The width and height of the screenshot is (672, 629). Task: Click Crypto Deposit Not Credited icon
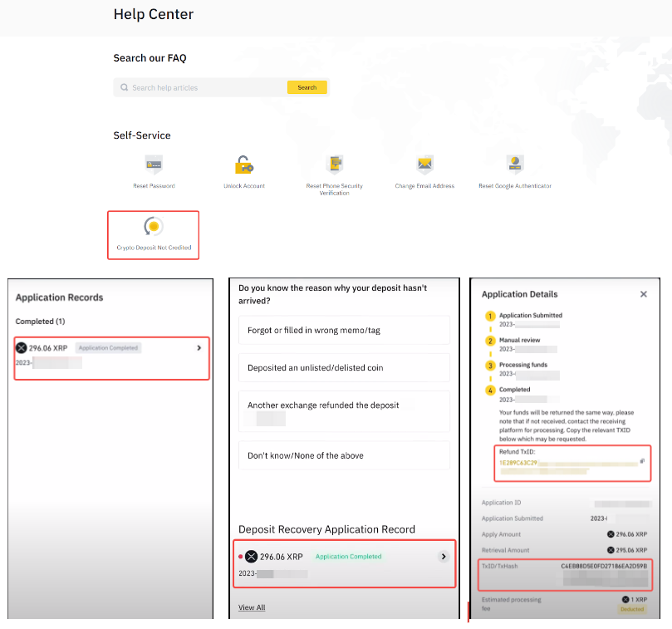point(153,226)
